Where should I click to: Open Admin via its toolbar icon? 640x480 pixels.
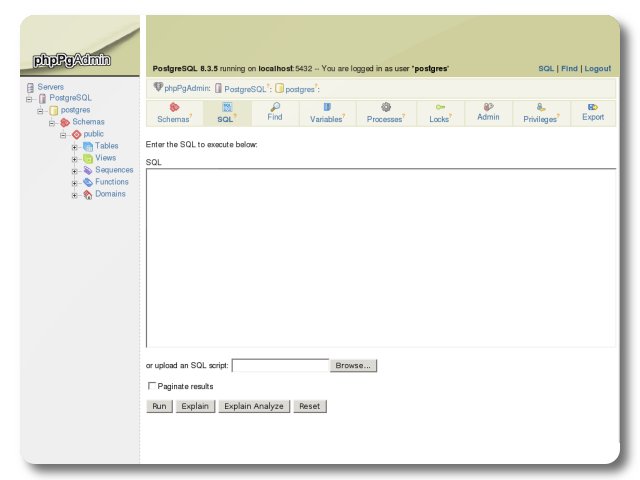[x=488, y=106]
